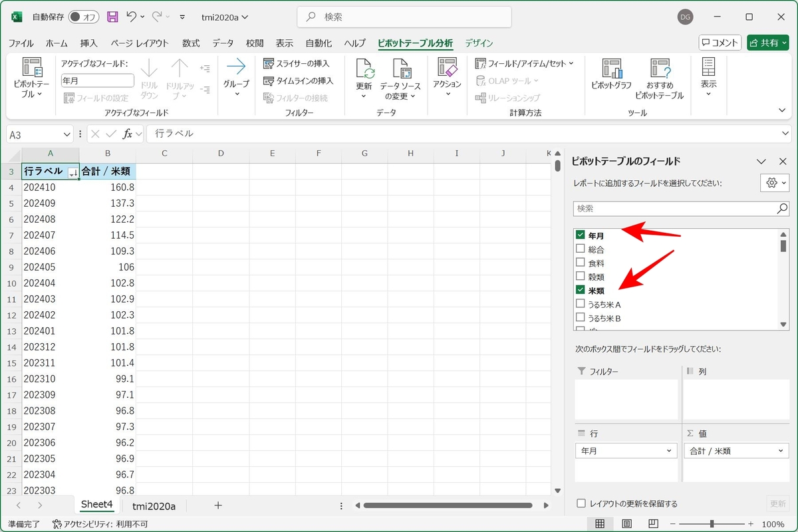Open the Name Box dropdown arrow

66,134
